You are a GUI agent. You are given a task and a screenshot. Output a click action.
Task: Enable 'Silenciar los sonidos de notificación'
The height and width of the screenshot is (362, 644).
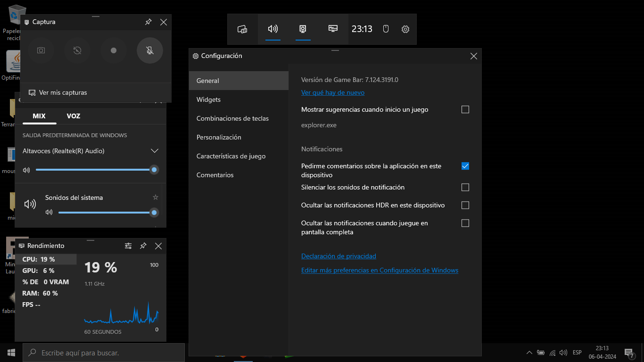click(x=465, y=187)
